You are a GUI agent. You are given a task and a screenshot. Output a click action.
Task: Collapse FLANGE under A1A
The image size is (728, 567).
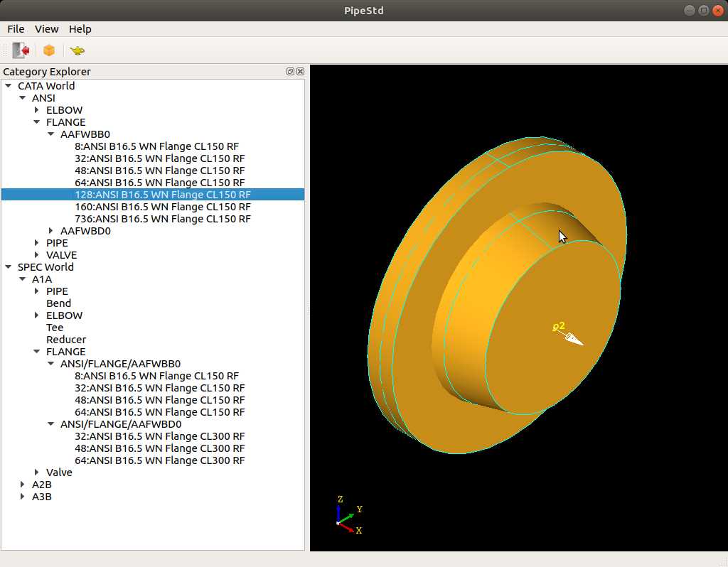[37, 351]
